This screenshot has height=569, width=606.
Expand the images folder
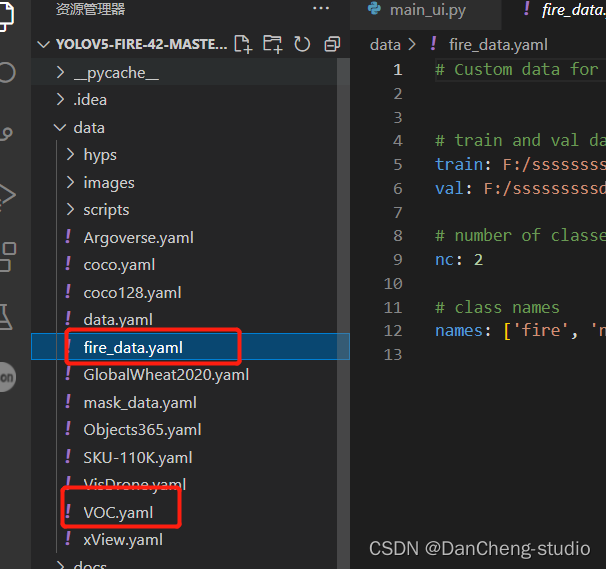[x=70, y=182]
